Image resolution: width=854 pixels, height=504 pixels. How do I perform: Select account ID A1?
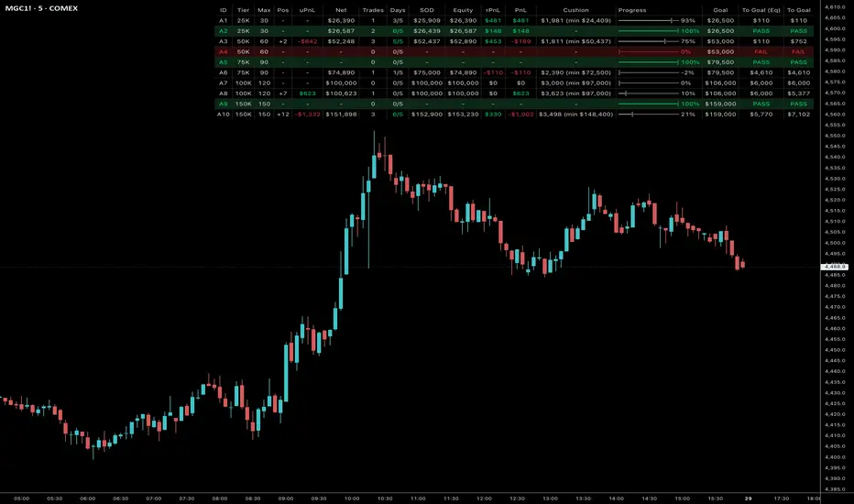click(223, 21)
